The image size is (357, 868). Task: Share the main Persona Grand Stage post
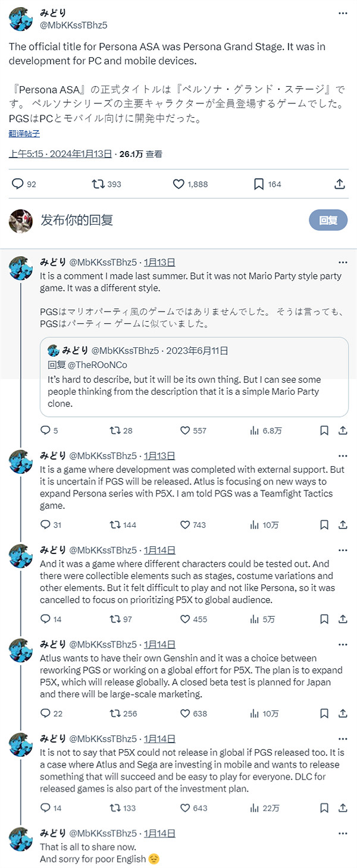click(340, 184)
